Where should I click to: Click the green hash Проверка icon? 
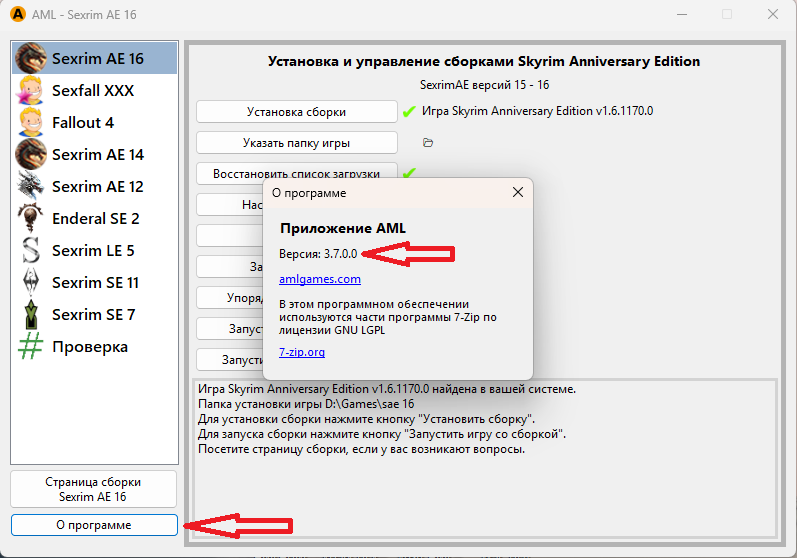[31, 346]
